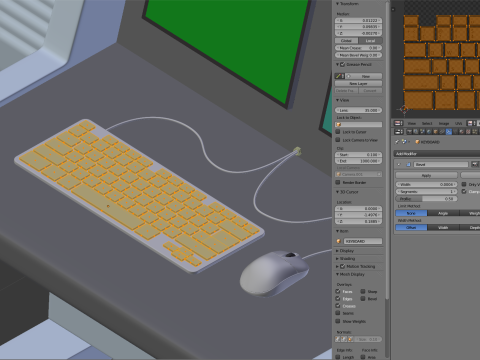
Task: Open the Object properties tab
Action: [435, 131]
